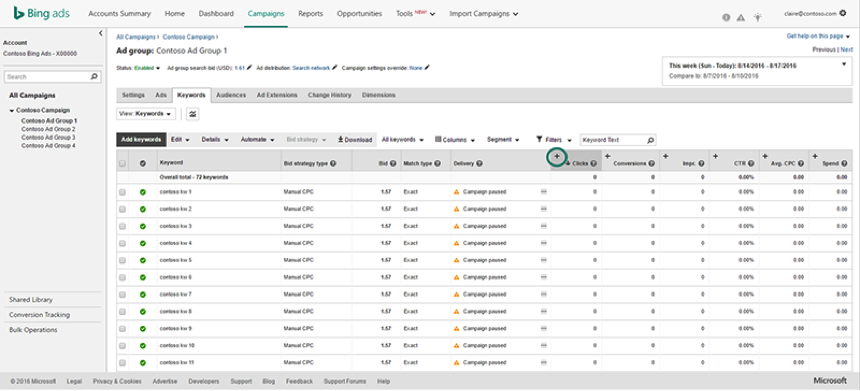Check the box for contoso kw 10
Image resolution: width=860 pixels, height=391 pixels.
point(122,346)
